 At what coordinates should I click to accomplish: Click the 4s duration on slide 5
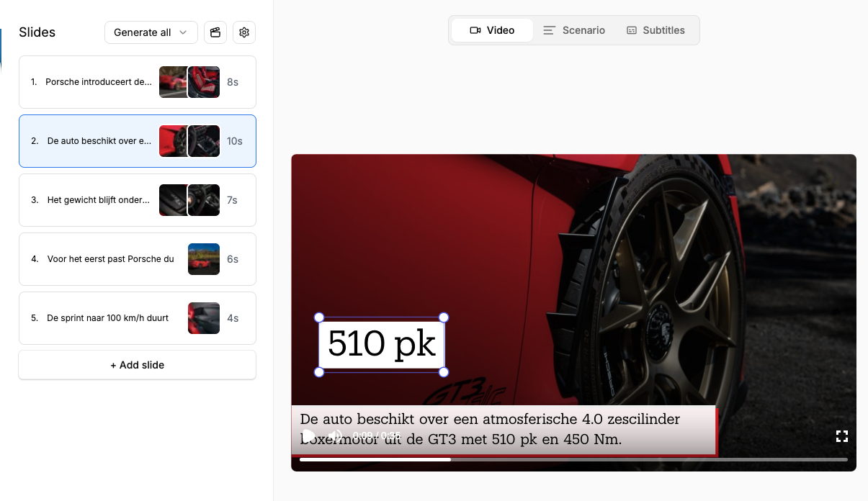tap(233, 318)
